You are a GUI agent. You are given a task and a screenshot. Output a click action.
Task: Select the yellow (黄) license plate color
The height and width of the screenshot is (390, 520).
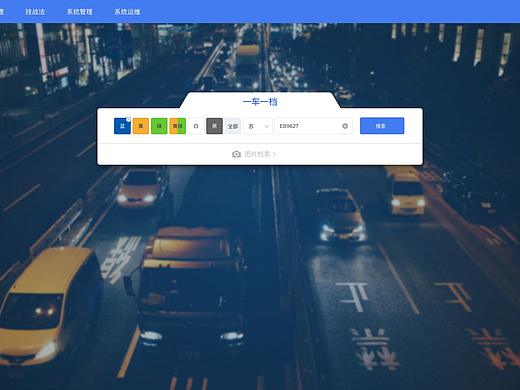click(x=141, y=126)
